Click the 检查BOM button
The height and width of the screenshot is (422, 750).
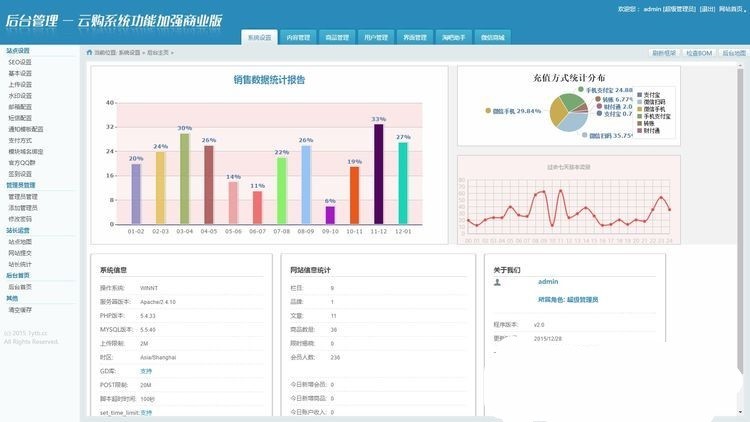[x=699, y=53]
